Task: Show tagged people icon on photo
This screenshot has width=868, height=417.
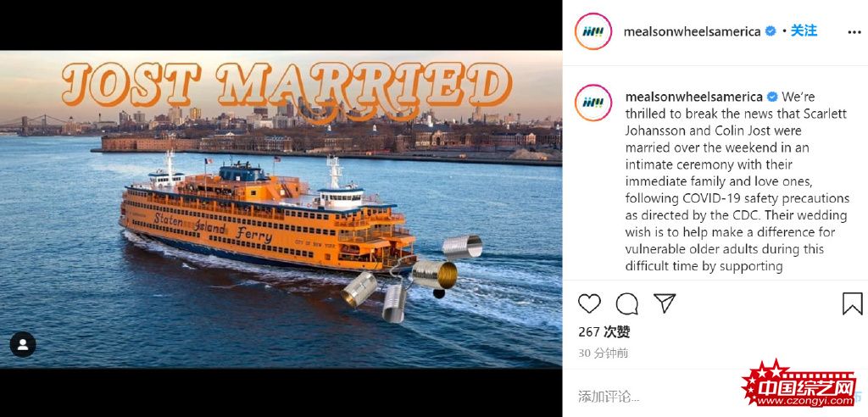Action: point(23,344)
